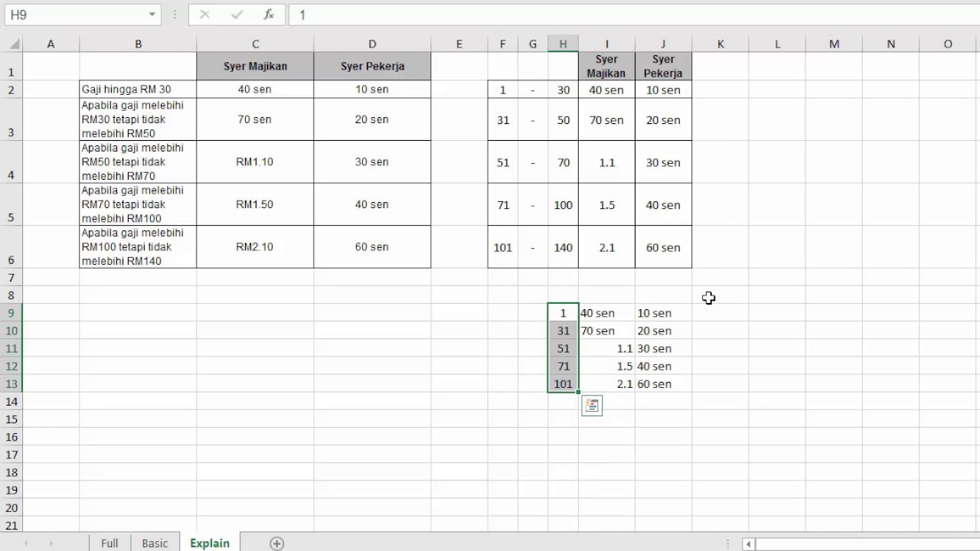Click the cell about RM100 to RM140 salary
980x551 pixels.
coord(138,246)
